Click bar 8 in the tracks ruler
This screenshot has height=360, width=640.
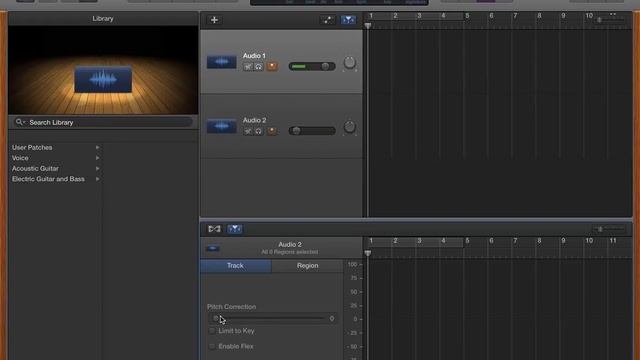[539, 16]
